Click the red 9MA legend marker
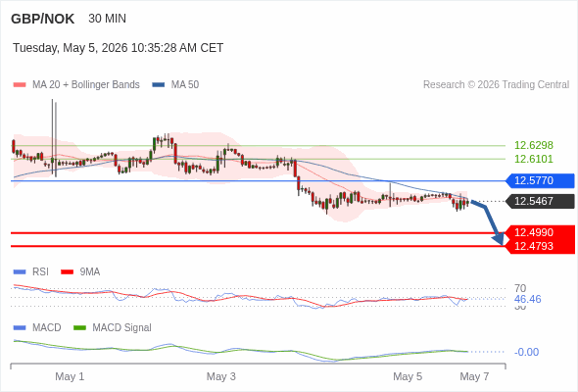Screen dimensions: 578x392 click(67, 272)
